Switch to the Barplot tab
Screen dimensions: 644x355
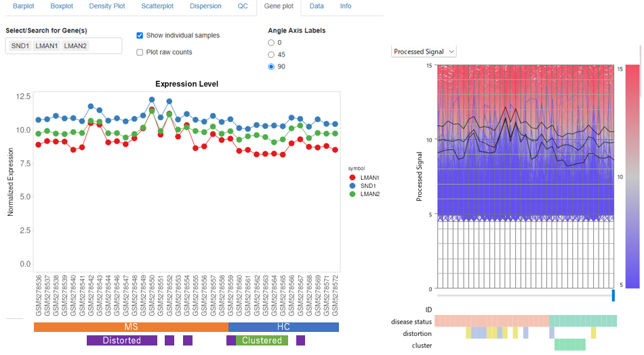24,6
